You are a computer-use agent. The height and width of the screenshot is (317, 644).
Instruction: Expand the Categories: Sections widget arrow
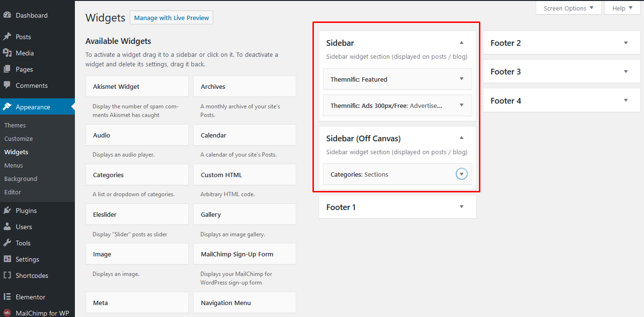tap(461, 174)
